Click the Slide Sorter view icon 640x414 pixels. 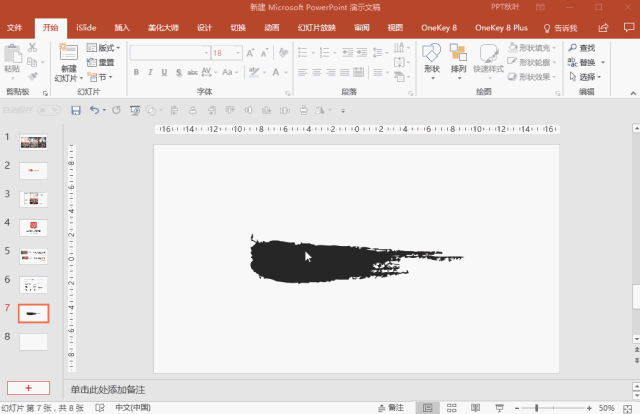451,407
